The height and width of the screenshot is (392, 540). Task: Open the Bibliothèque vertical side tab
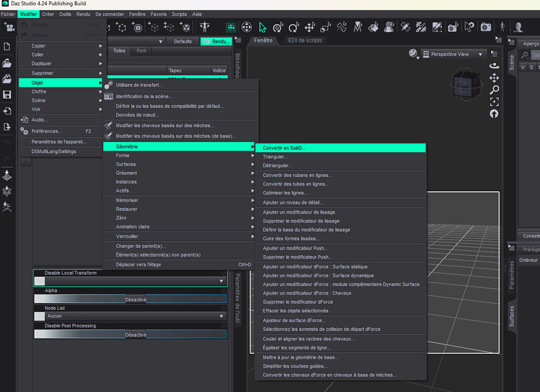(237, 65)
